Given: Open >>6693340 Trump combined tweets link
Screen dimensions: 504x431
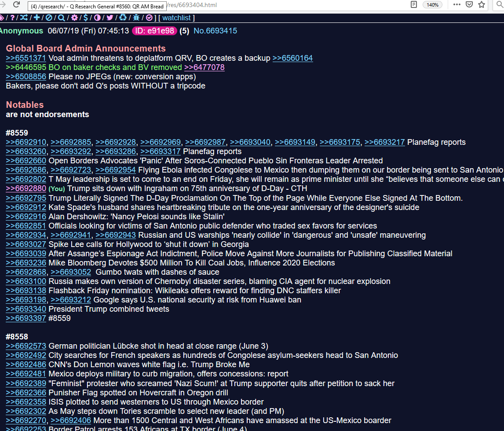Looking at the screenshot, I should coord(26,309).
